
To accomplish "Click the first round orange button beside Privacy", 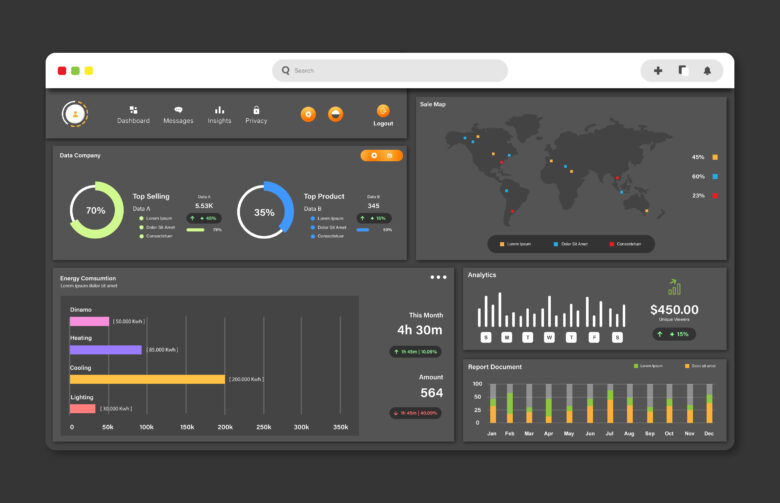I will point(308,114).
